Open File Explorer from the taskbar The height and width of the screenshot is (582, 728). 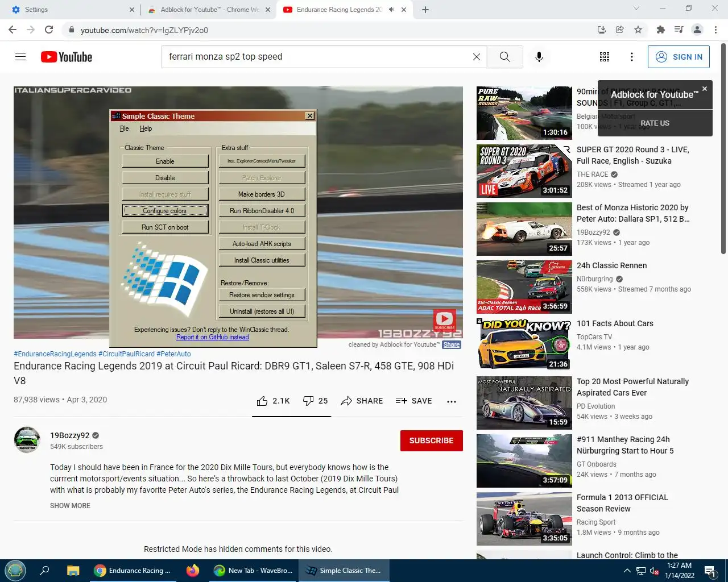(73, 571)
